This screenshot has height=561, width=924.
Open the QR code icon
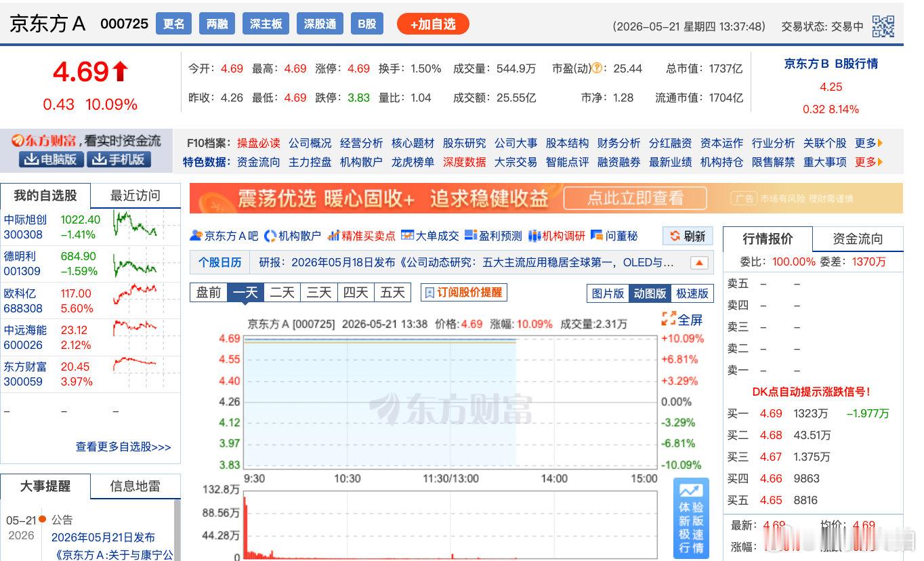(x=883, y=26)
